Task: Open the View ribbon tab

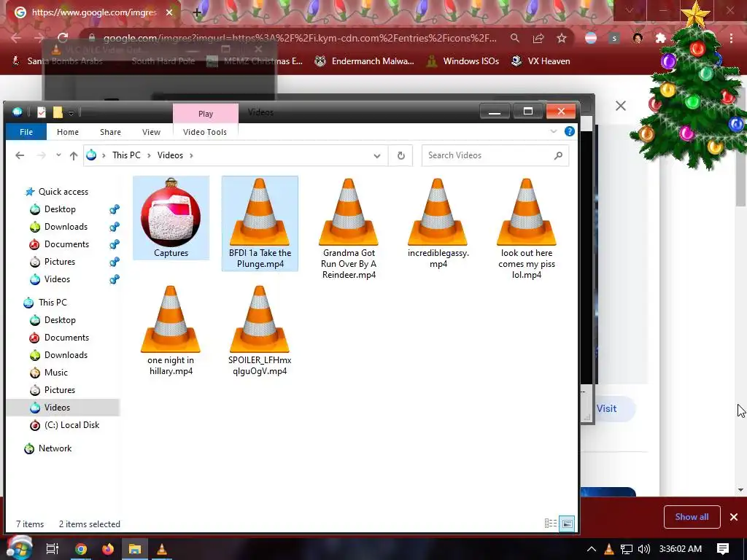Action: click(151, 132)
